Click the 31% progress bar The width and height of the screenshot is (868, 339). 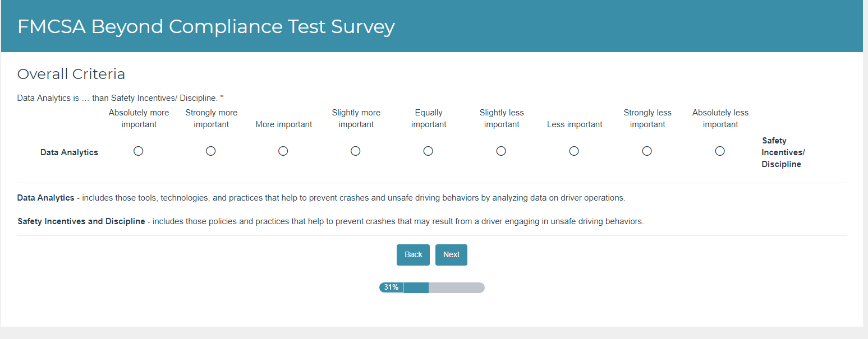[432, 287]
